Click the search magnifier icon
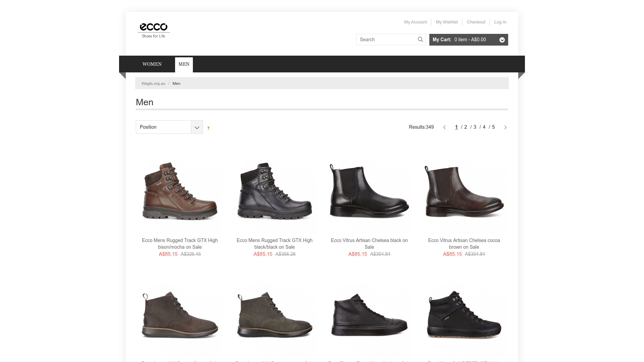Viewport: 644px width, 362px height. tap(420, 40)
